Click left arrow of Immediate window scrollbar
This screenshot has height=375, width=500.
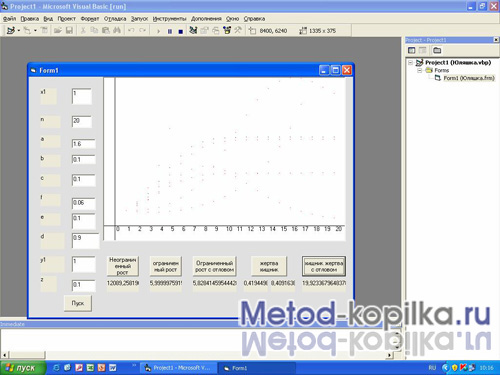[x=4, y=355]
